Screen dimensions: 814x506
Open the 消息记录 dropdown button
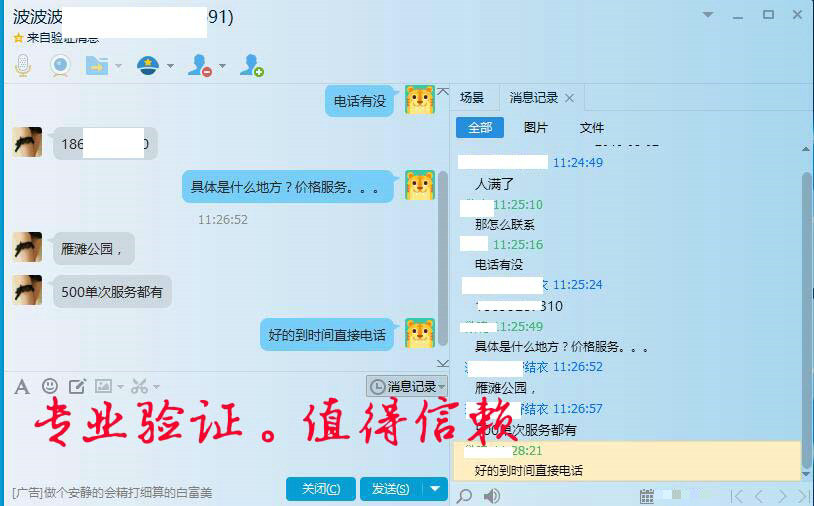point(406,386)
